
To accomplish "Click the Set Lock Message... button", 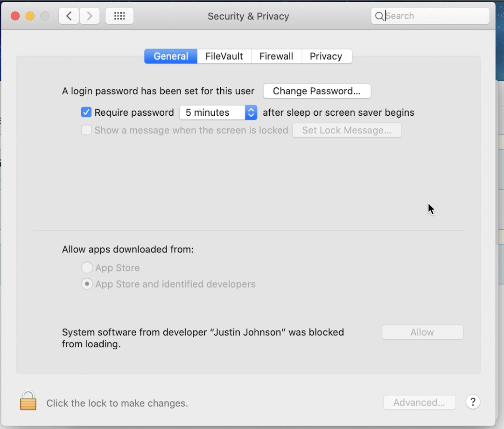I will 347,130.
